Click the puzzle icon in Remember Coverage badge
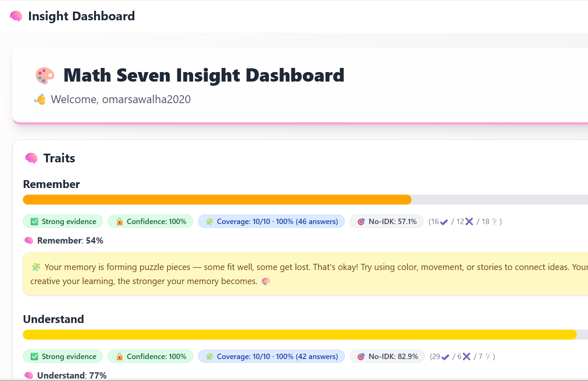 tap(210, 222)
